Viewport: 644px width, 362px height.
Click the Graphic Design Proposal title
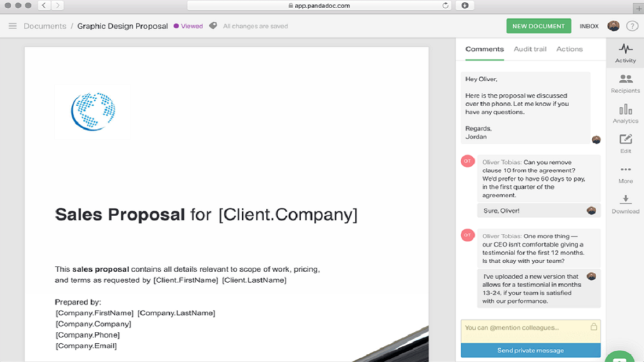click(123, 26)
